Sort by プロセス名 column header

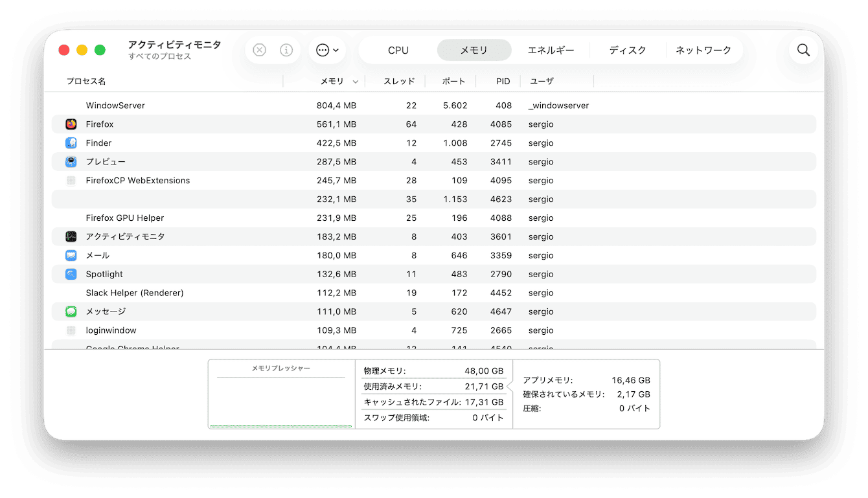pyautogui.click(x=86, y=82)
